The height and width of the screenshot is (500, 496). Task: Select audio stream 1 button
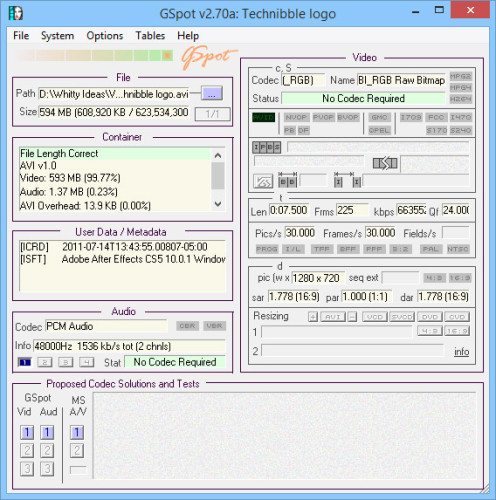coord(24,362)
